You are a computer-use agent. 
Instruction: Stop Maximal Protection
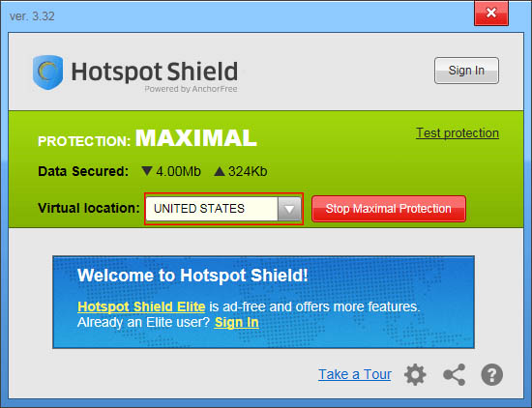tap(389, 209)
